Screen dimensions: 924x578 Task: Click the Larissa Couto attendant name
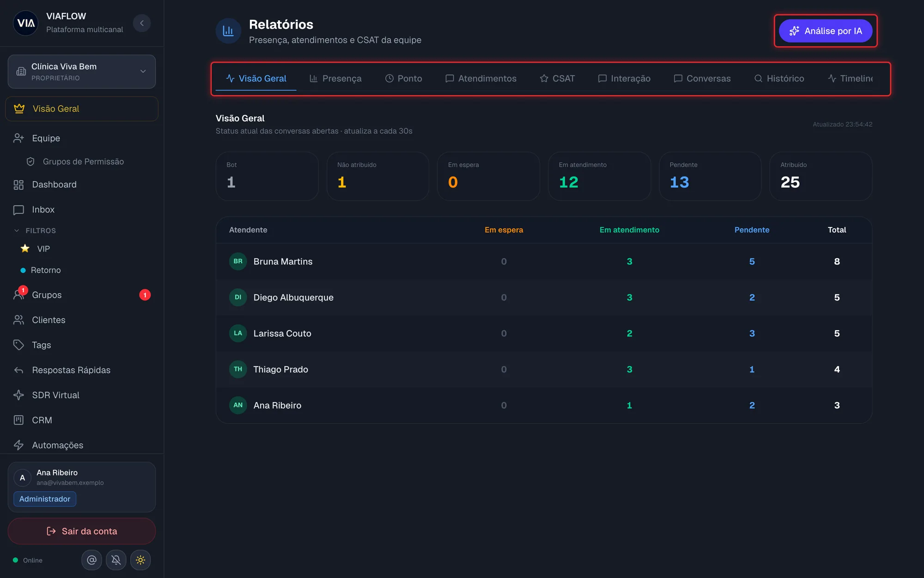coord(282,333)
